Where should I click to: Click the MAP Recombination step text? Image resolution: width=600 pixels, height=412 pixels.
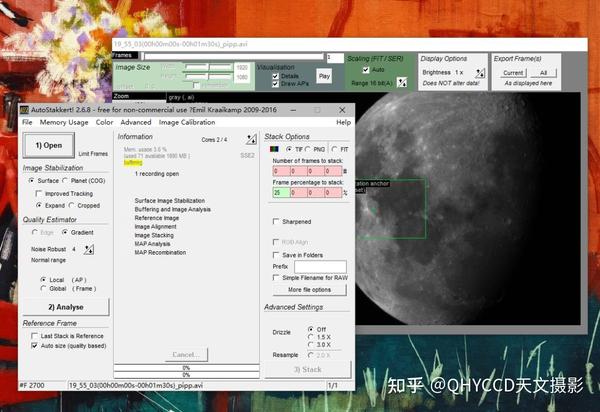tap(160, 252)
